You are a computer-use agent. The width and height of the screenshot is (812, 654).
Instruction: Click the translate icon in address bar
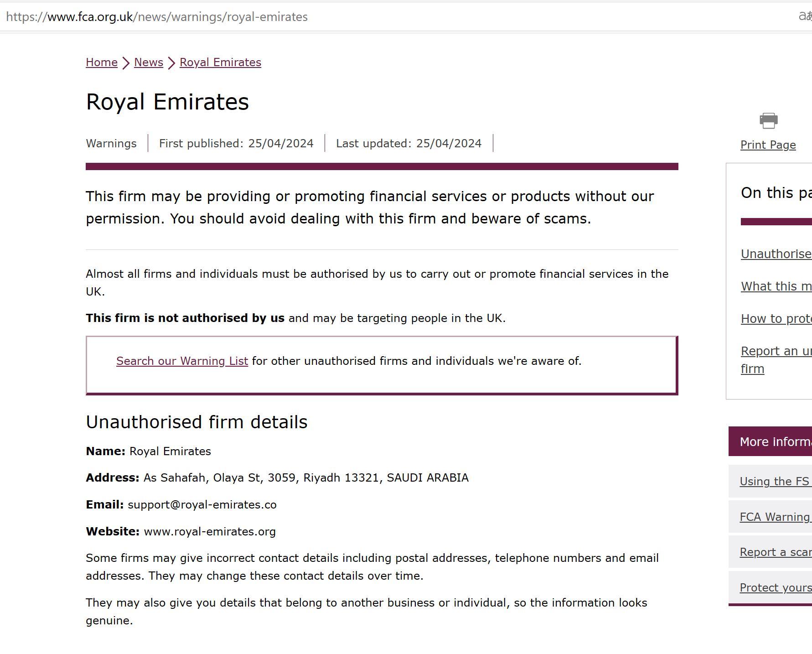pyautogui.click(x=805, y=16)
